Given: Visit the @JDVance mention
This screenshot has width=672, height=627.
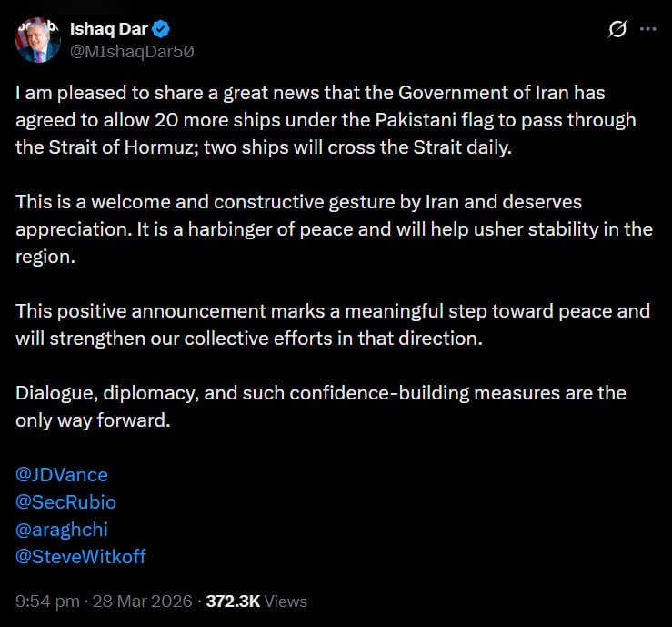Looking at the screenshot, I should [x=62, y=475].
